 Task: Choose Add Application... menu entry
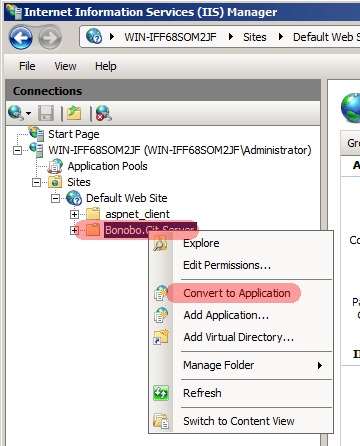pyautogui.click(x=241, y=315)
